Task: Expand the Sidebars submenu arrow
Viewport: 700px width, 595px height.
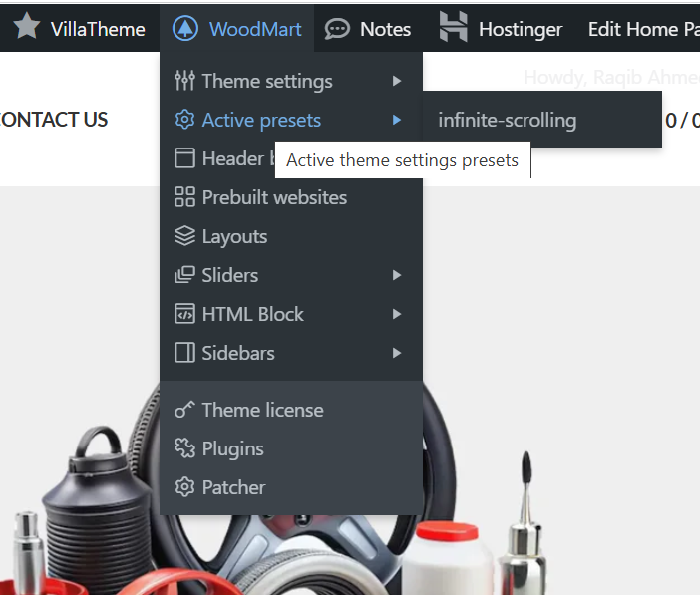Action: click(x=397, y=353)
